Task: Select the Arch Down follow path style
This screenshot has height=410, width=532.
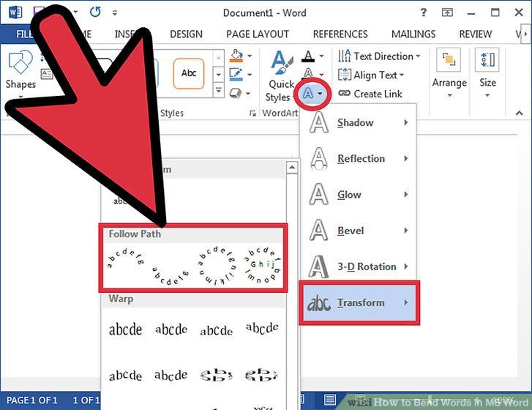Action: pyautogui.click(x=171, y=275)
